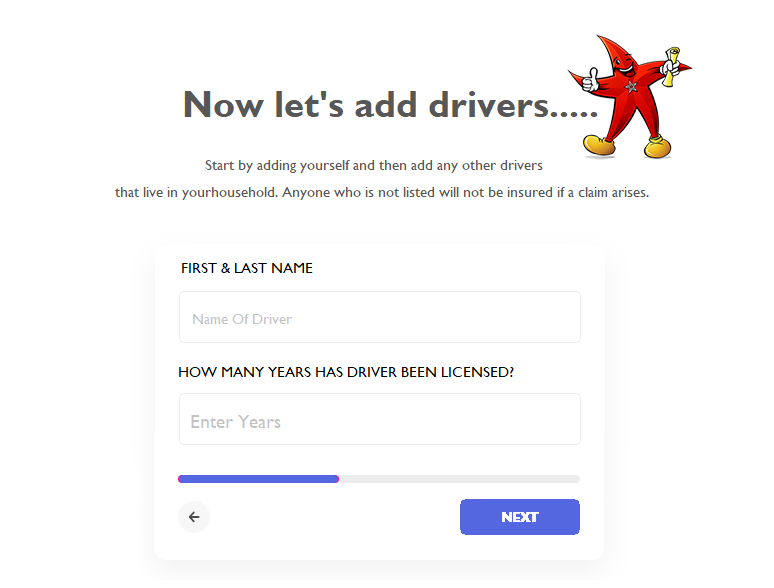Focus the Enter Years field

(380, 419)
